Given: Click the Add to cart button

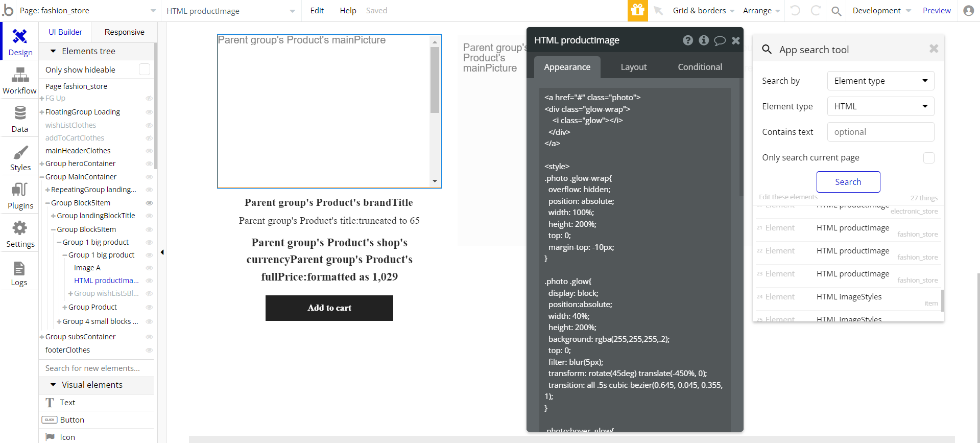Looking at the screenshot, I should [329, 308].
